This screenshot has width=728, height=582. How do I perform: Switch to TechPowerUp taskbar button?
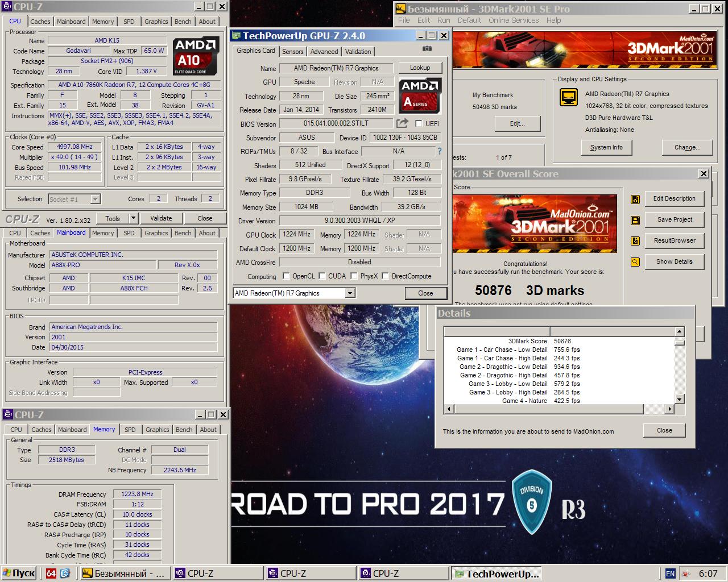point(496,573)
